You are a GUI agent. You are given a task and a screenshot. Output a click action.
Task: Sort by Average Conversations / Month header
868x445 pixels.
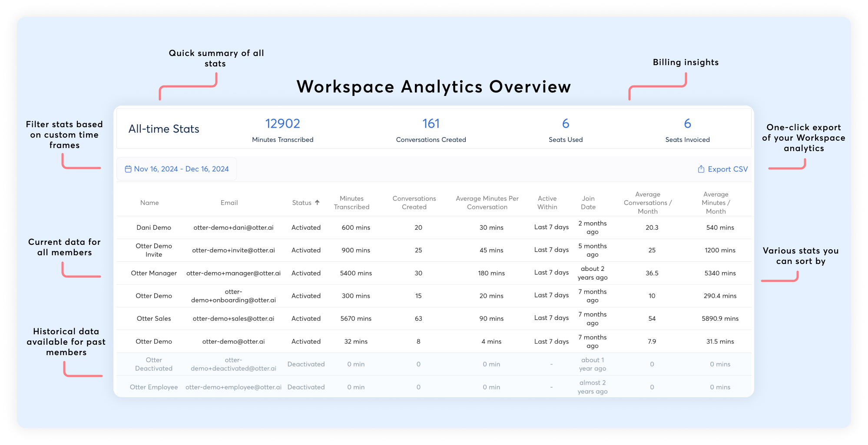(x=647, y=203)
